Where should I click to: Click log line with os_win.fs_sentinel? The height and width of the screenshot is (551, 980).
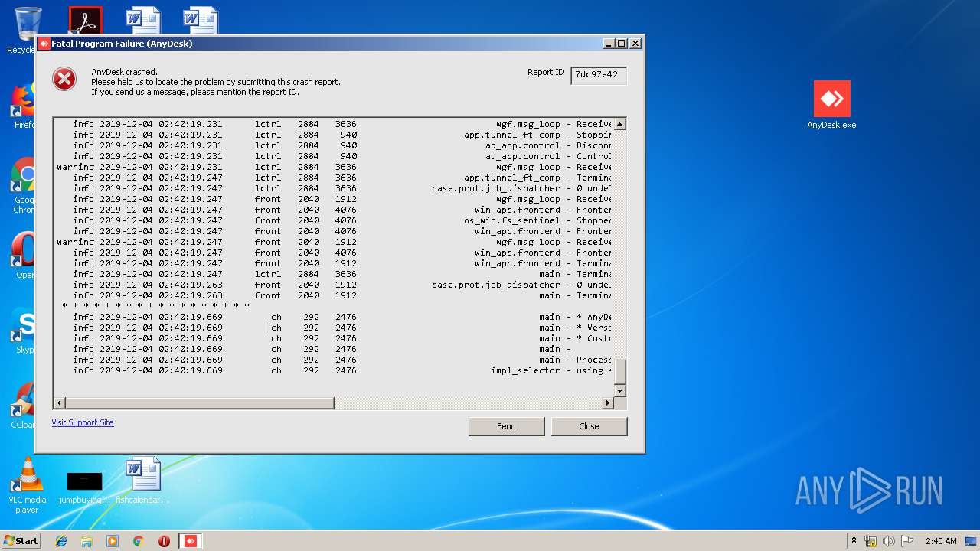(334, 220)
